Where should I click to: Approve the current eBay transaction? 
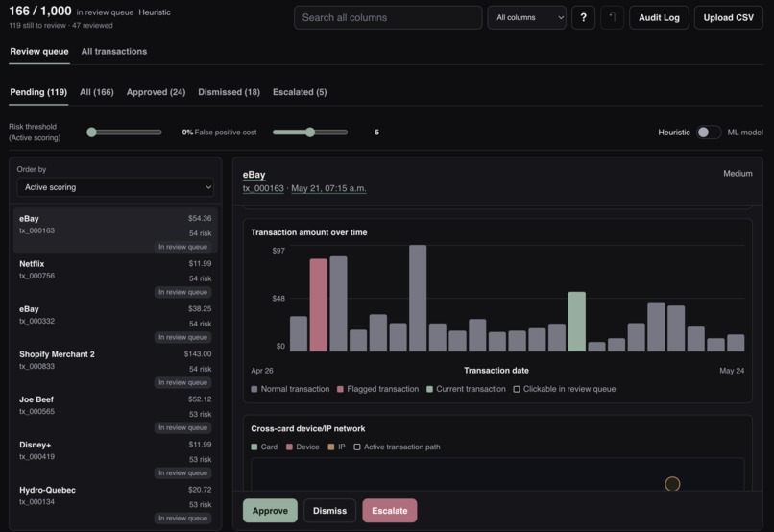[x=270, y=511]
